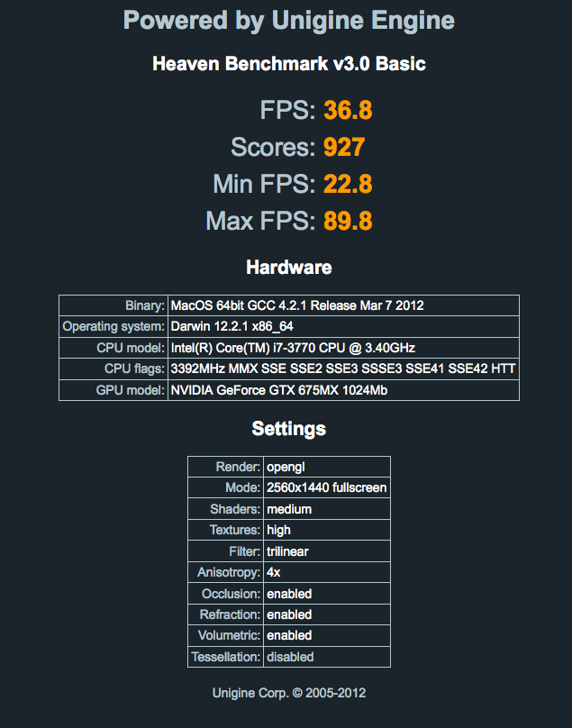Image resolution: width=572 pixels, height=728 pixels.
Task: Click the Binary row MacOS 64bit value
Action: coord(343,305)
